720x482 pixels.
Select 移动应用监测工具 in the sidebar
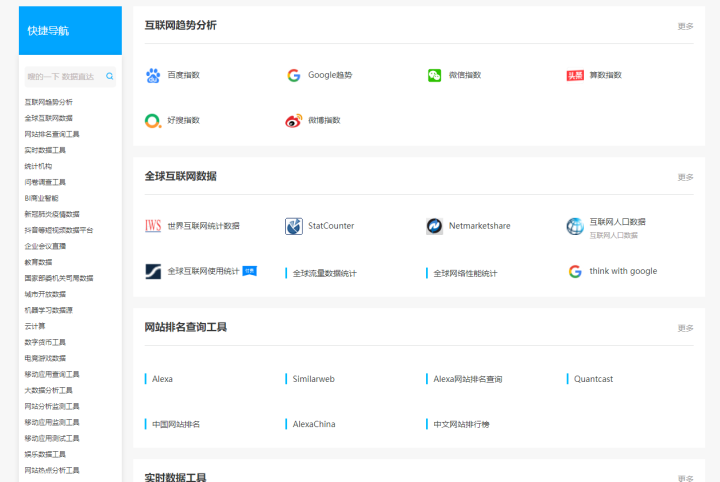point(52,422)
